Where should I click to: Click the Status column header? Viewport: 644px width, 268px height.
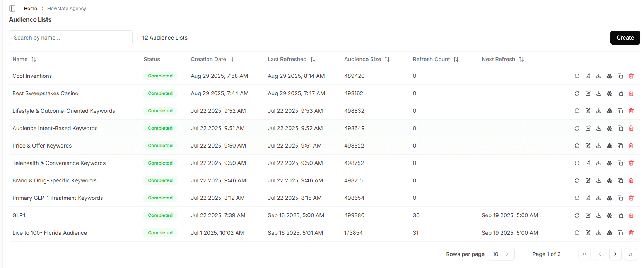pyautogui.click(x=152, y=59)
